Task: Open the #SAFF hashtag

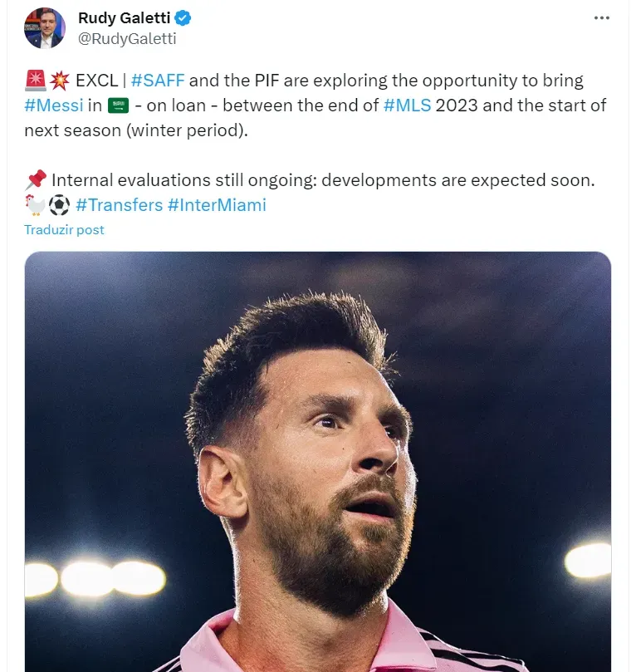Action: (x=158, y=81)
